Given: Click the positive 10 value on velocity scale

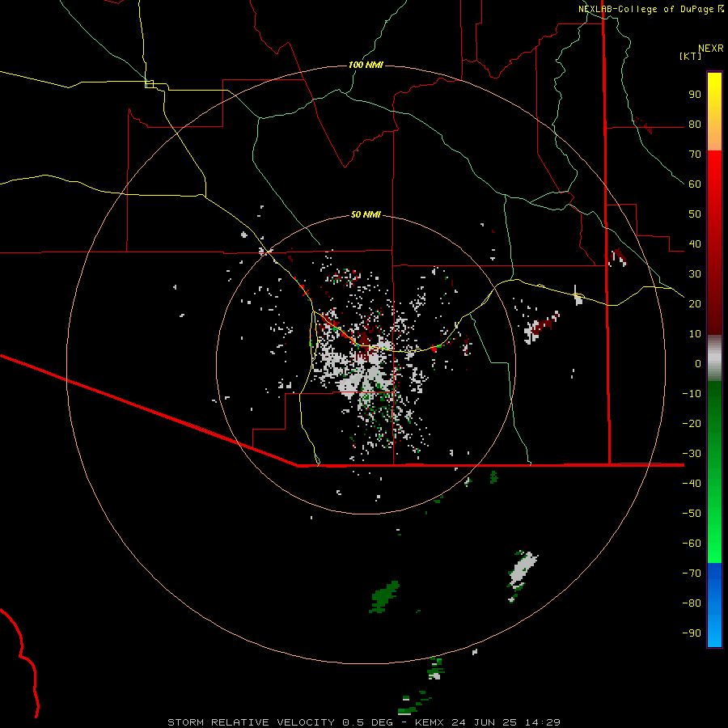Looking at the screenshot, I should (695, 334).
